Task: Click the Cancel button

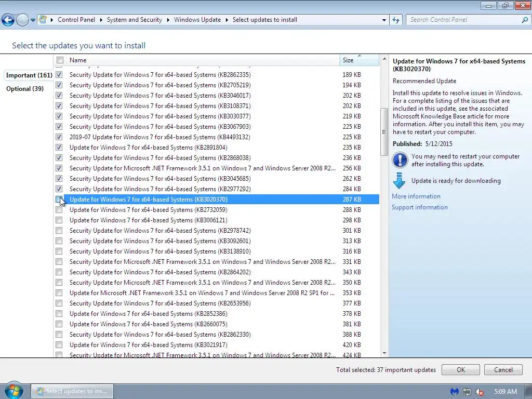Action: (503, 370)
